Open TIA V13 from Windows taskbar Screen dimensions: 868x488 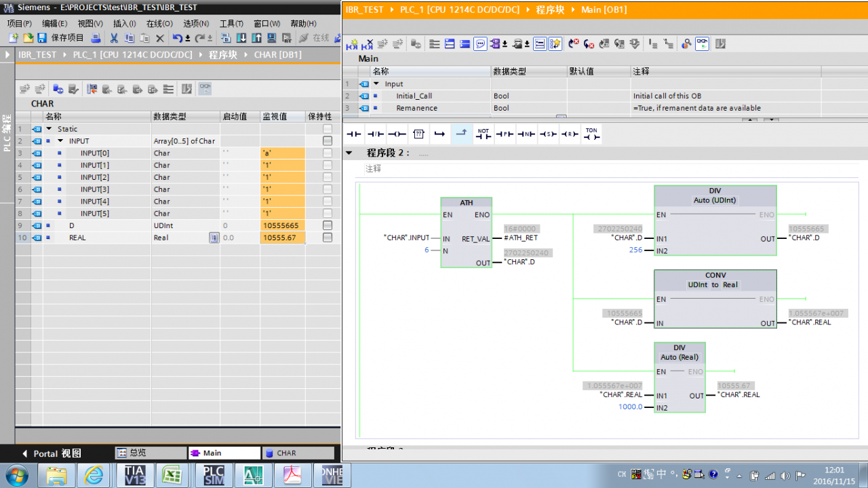pyautogui.click(x=135, y=475)
